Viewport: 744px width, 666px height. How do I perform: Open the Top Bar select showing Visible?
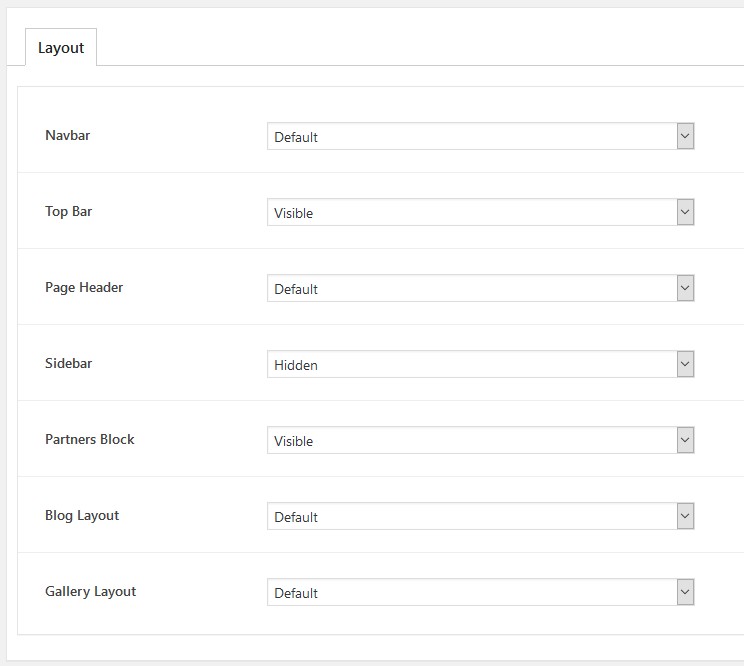pyautogui.click(x=481, y=212)
